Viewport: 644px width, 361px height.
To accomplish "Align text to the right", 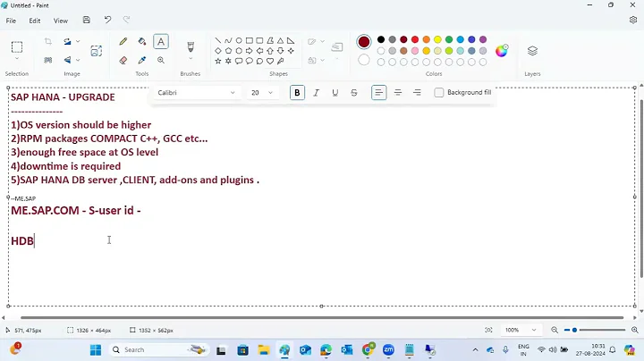I will point(417,93).
